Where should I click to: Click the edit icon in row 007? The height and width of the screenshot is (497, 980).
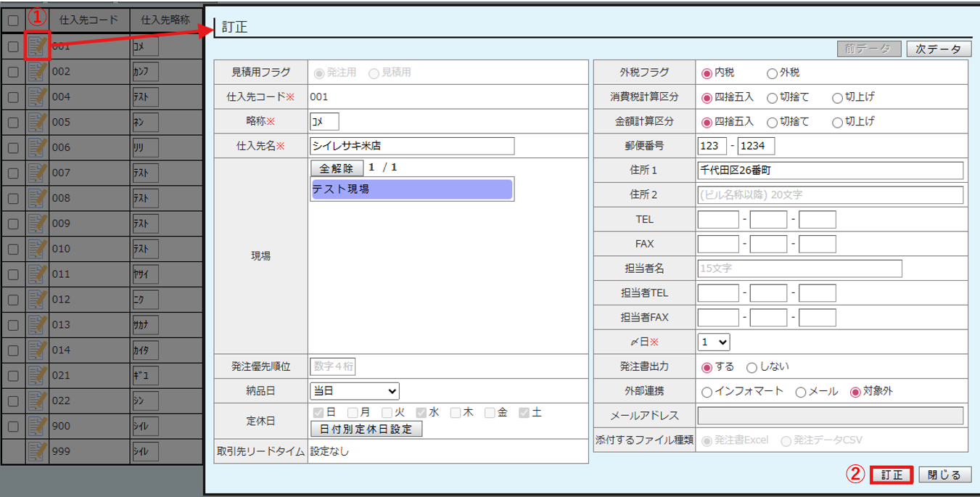pyautogui.click(x=36, y=173)
